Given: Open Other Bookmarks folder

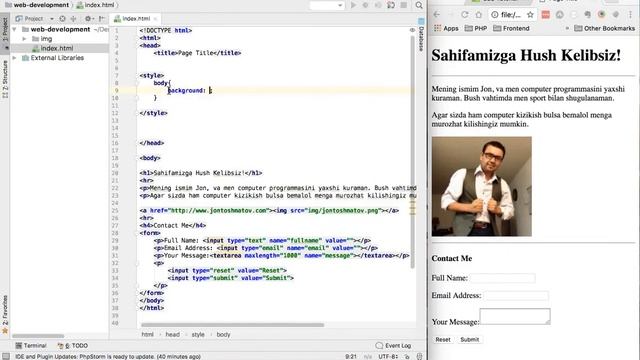Looking at the screenshot, I should [604, 28].
